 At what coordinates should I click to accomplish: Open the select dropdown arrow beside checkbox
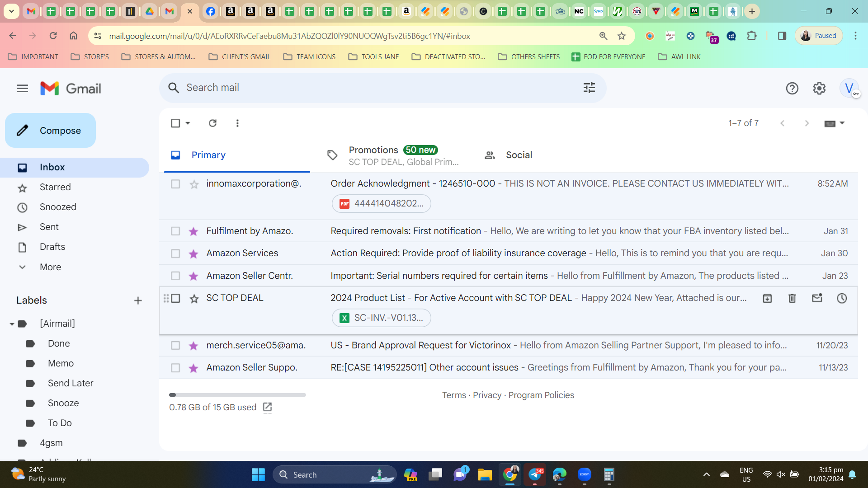pos(188,123)
